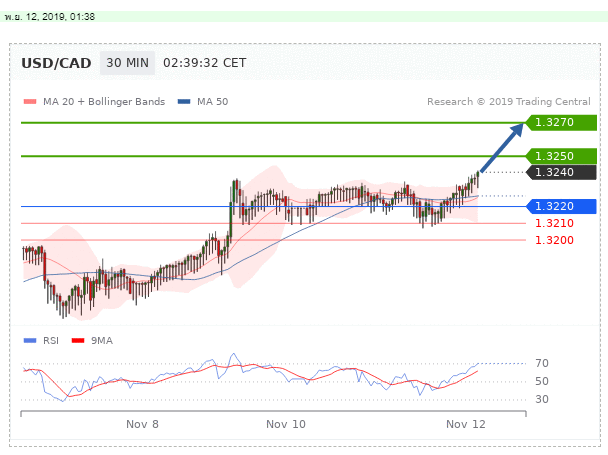This screenshot has width=608, height=455.
Task: Click the USD/CAD pair title
Action: 56,63
